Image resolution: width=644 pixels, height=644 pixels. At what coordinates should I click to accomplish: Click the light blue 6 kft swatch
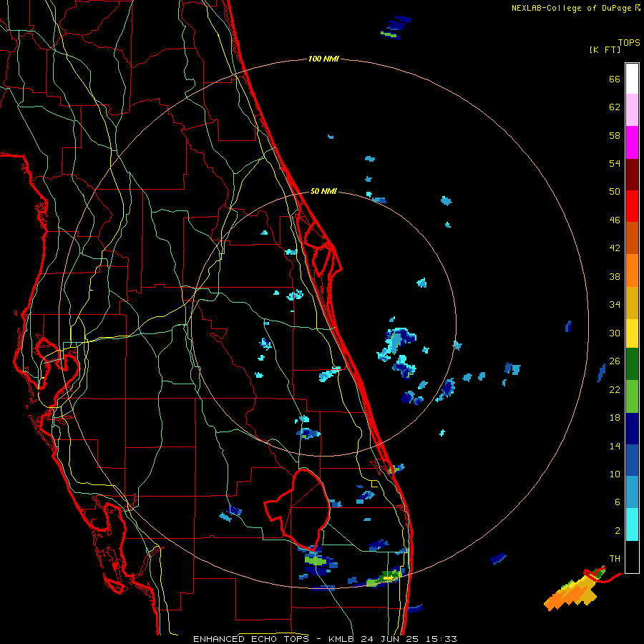coord(632,492)
